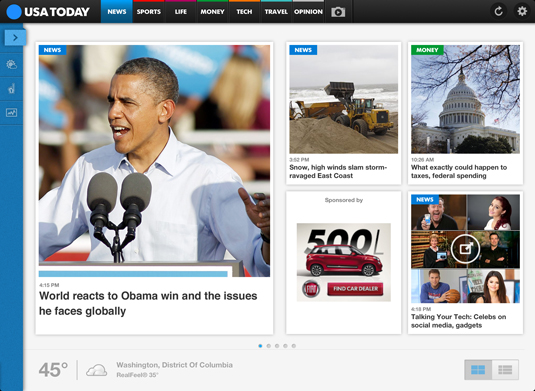
Task: Go to fifth page indicator dot
Action: point(294,346)
